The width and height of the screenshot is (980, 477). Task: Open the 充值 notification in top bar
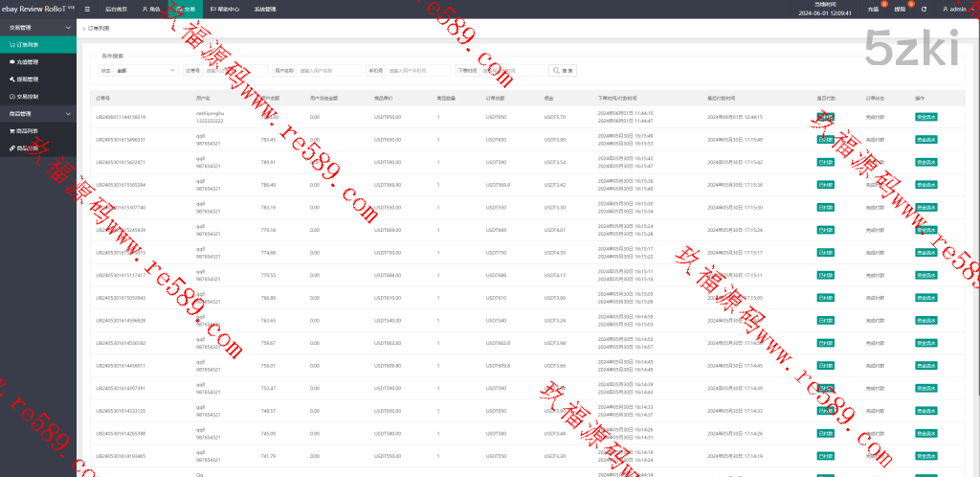point(873,9)
